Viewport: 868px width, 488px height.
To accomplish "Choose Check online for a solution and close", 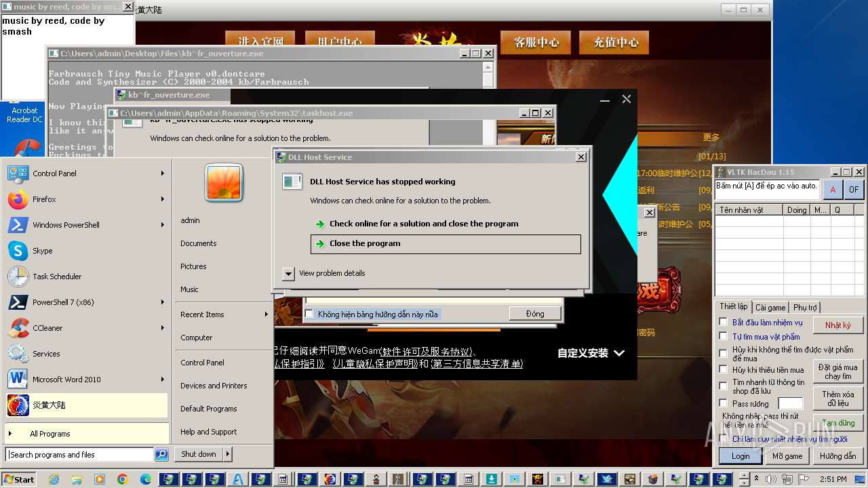I will coord(446,224).
